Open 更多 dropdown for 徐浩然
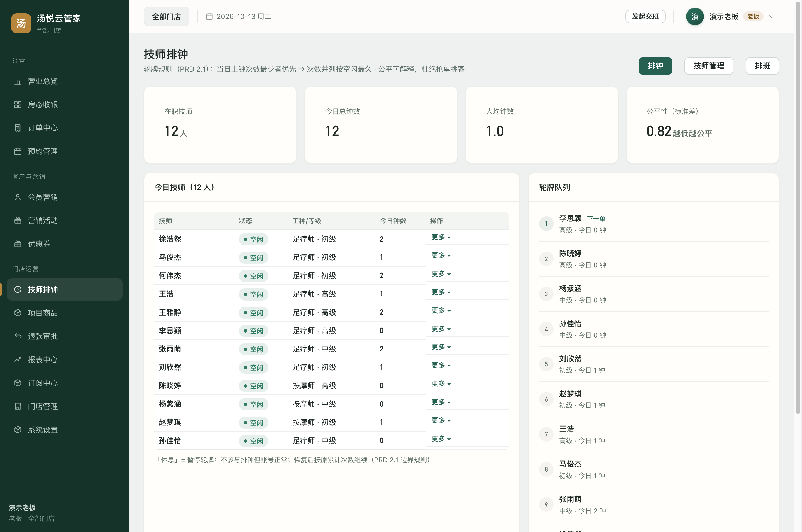The height and width of the screenshot is (532, 802). pos(441,237)
